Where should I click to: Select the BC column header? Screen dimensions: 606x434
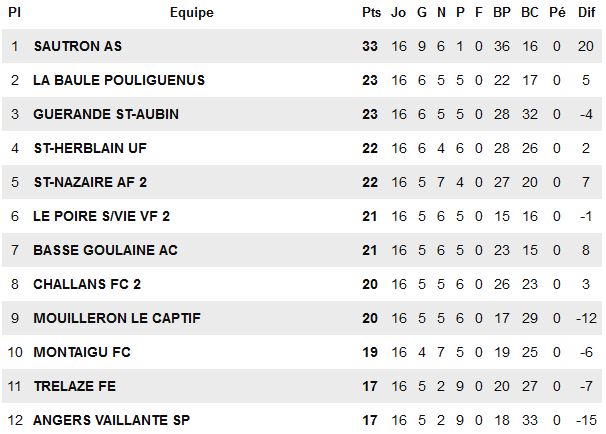tap(530, 13)
